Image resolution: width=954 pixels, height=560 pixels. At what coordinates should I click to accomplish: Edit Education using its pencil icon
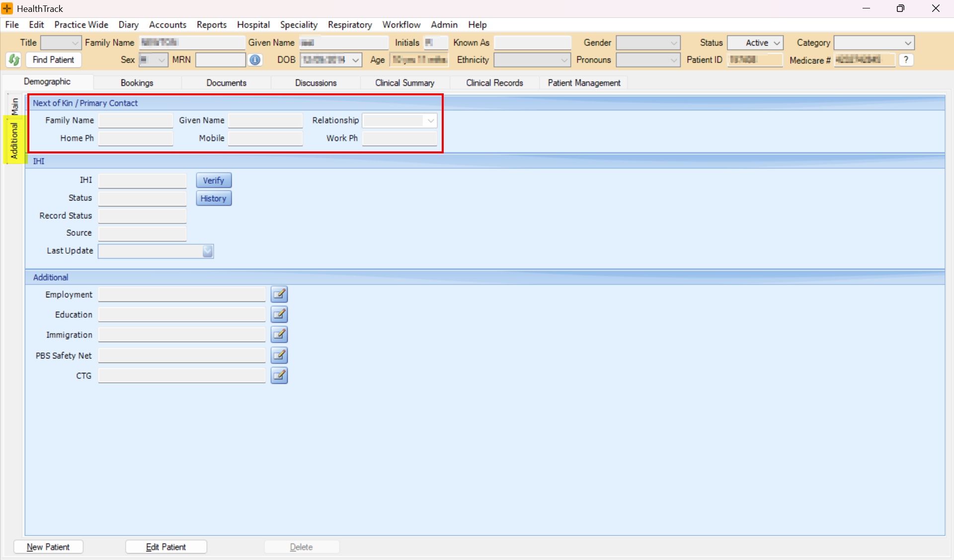tap(279, 314)
